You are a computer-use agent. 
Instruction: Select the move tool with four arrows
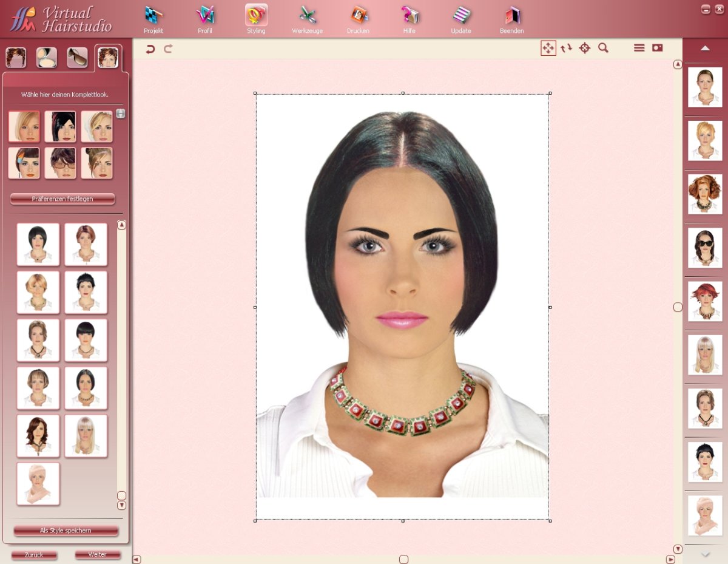tap(548, 48)
